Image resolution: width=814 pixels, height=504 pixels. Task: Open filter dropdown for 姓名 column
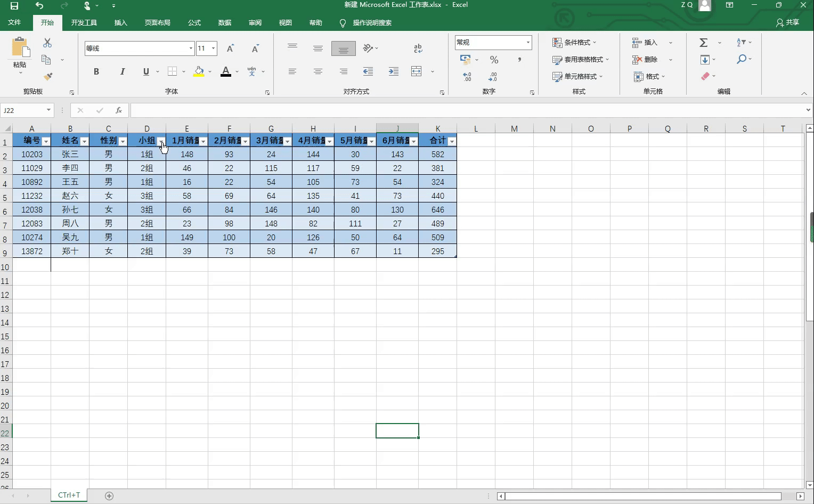click(84, 141)
